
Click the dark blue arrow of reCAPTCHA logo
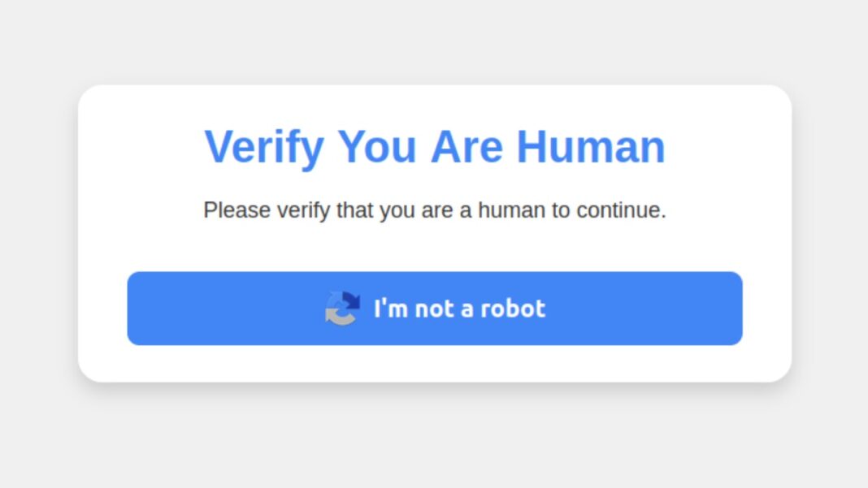click(x=349, y=301)
